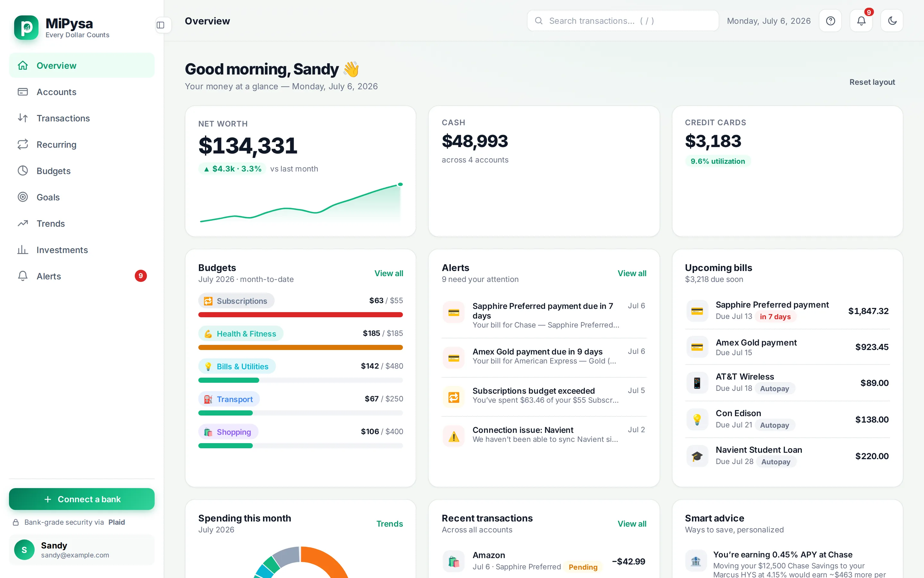
Task: Click the 9.6% utilization badge
Action: point(717,161)
